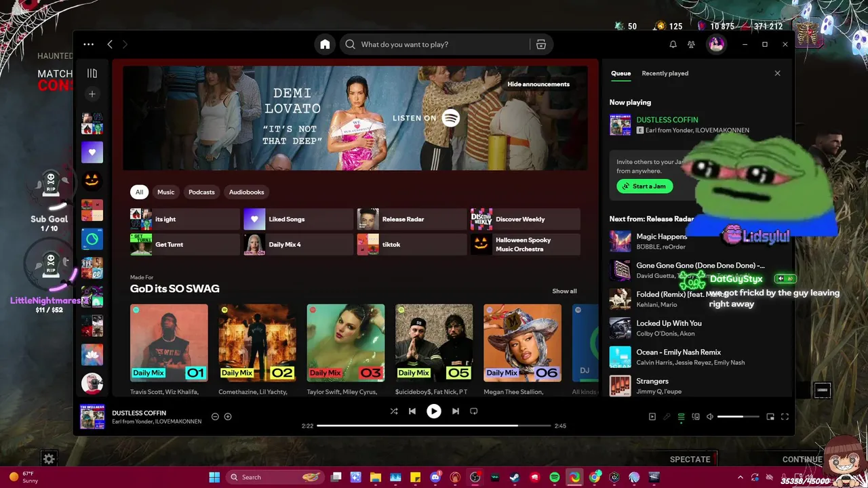Open the miniplayer icon

point(770,417)
